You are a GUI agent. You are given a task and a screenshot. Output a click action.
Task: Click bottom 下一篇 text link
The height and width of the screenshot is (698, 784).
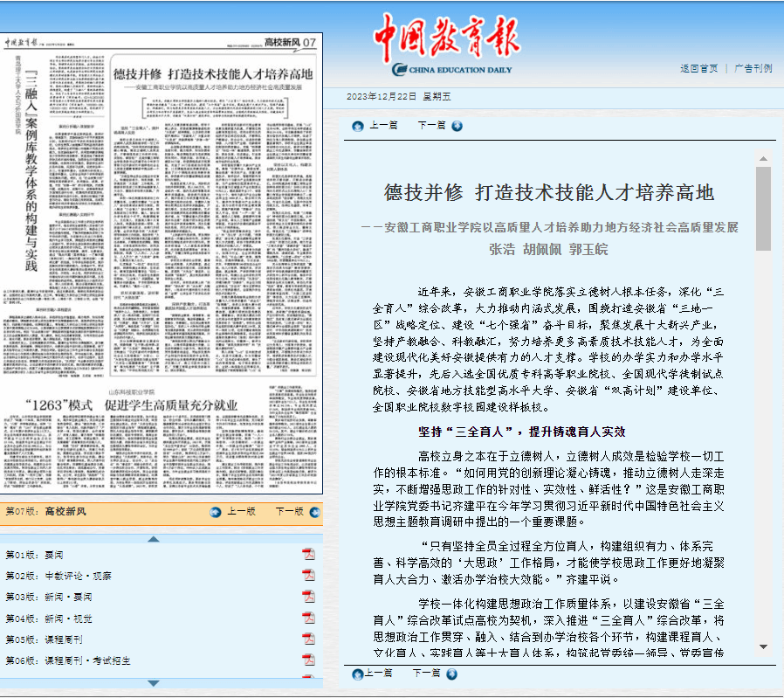427,673
